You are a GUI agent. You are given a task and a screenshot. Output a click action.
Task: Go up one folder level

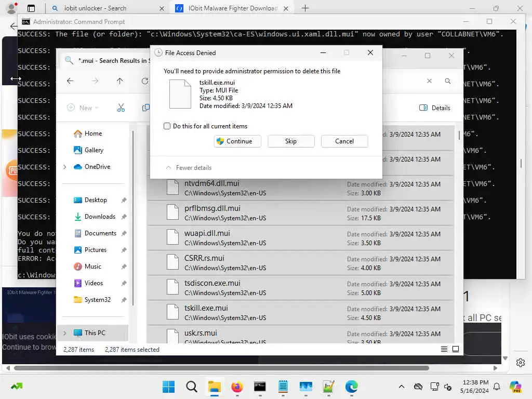click(x=120, y=81)
